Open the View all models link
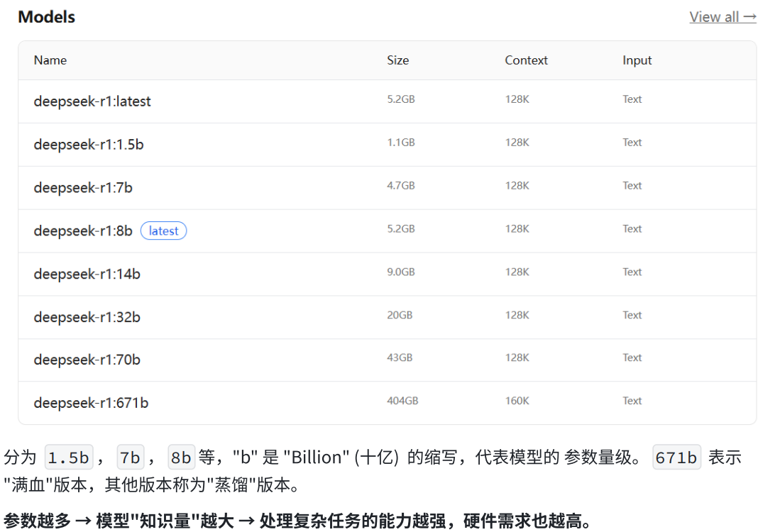This screenshot has width=758, height=532. [x=723, y=17]
